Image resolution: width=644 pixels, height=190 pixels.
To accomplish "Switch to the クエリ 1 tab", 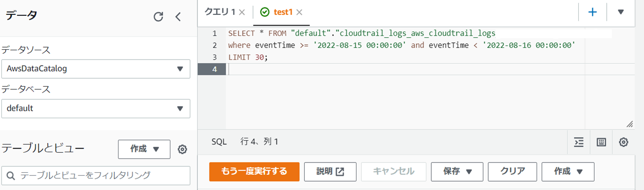I will [220, 13].
